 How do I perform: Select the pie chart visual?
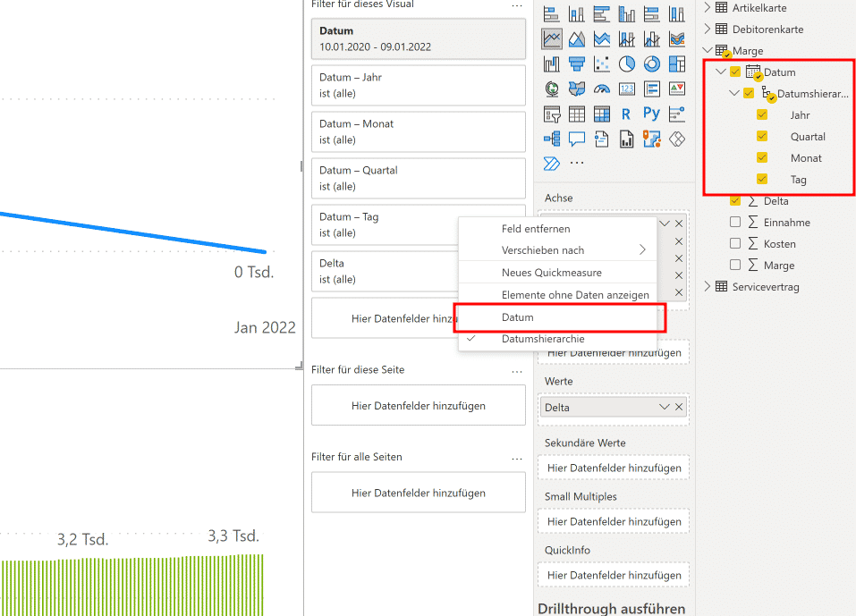tap(627, 63)
